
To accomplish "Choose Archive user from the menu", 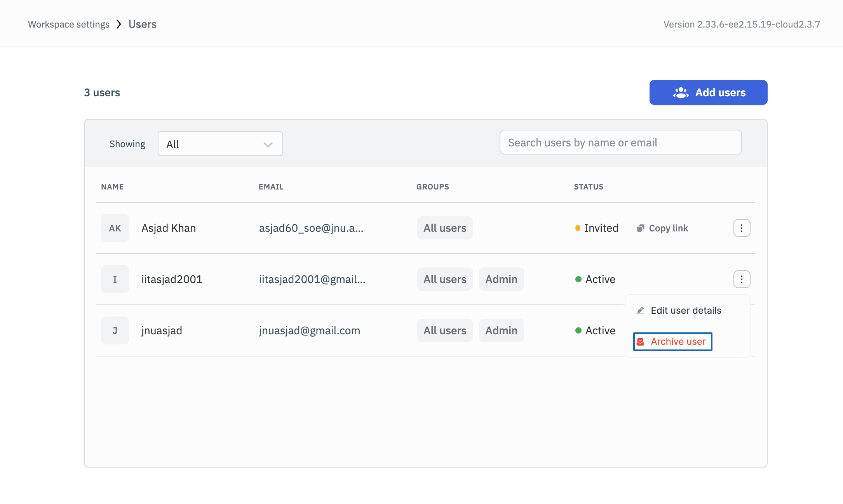I will coord(678,342).
